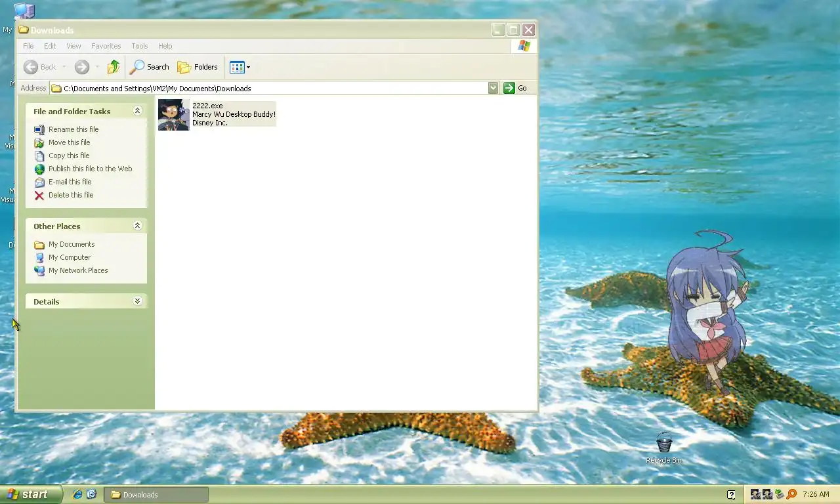Go to My Computer in Other Places

click(x=70, y=257)
